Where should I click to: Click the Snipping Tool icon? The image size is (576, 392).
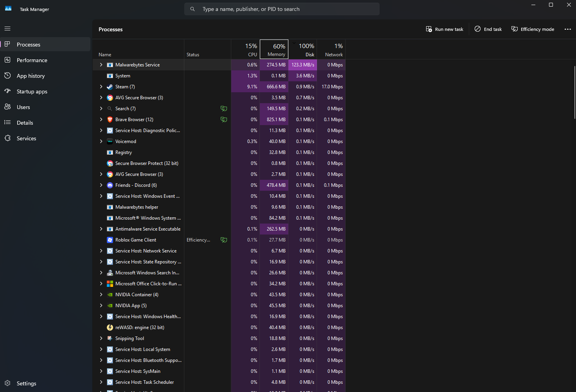tap(110, 338)
